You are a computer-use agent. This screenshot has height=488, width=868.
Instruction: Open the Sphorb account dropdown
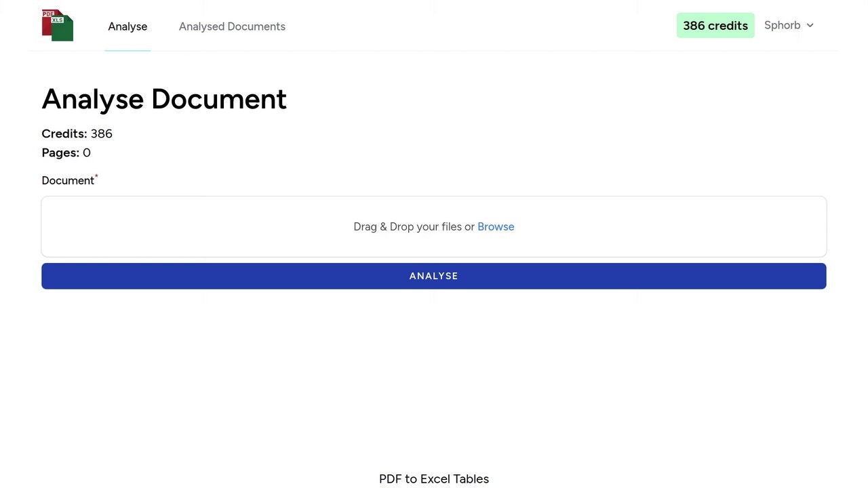[x=788, y=25]
